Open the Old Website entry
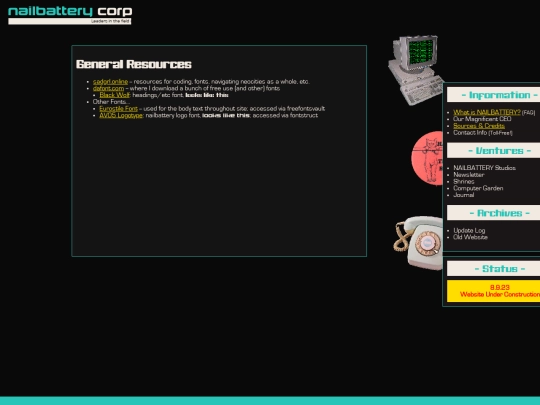 click(x=470, y=237)
